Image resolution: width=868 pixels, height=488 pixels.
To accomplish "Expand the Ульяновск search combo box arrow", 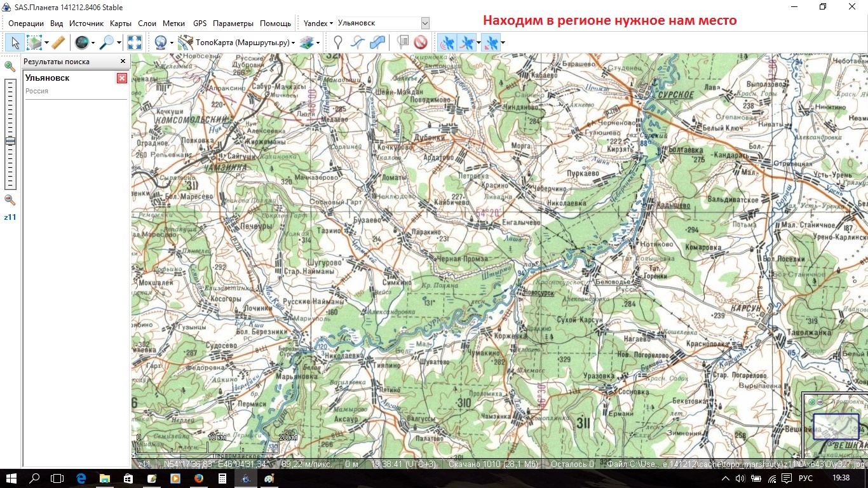I will 425,23.
